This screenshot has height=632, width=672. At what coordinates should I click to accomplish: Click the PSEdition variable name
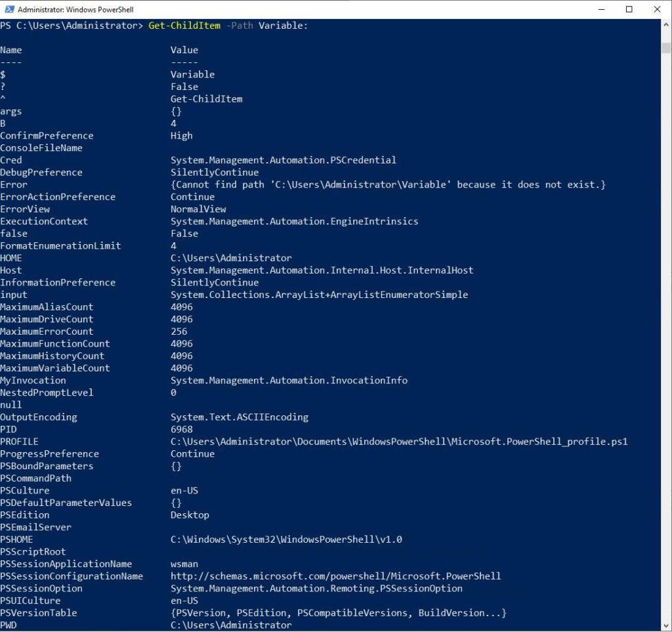click(x=25, y=515)
